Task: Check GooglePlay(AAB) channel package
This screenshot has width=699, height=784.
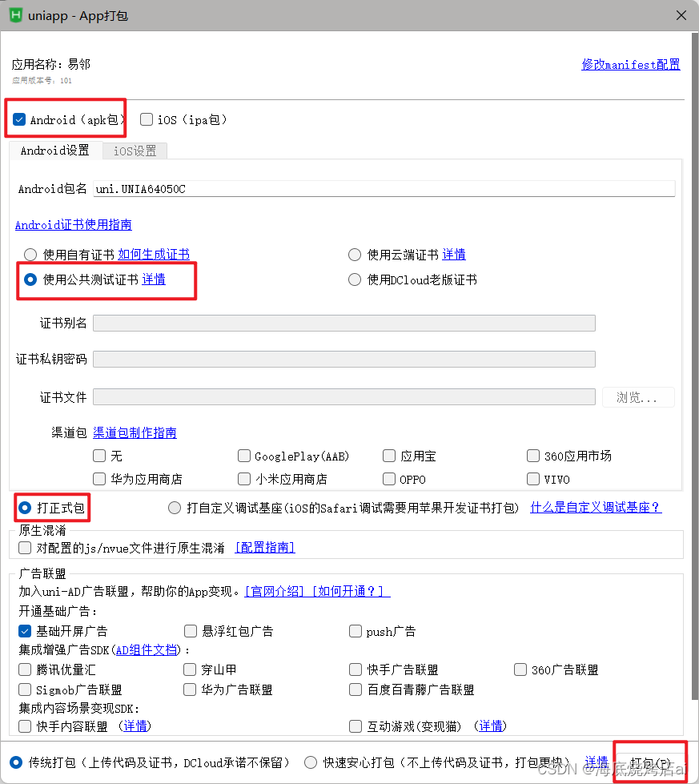Action: point(244,456)
